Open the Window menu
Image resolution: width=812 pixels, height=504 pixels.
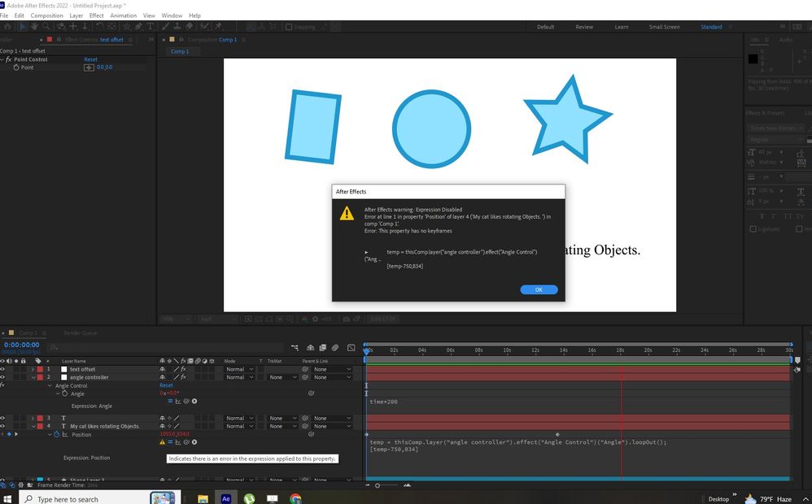tap(172, 15)
